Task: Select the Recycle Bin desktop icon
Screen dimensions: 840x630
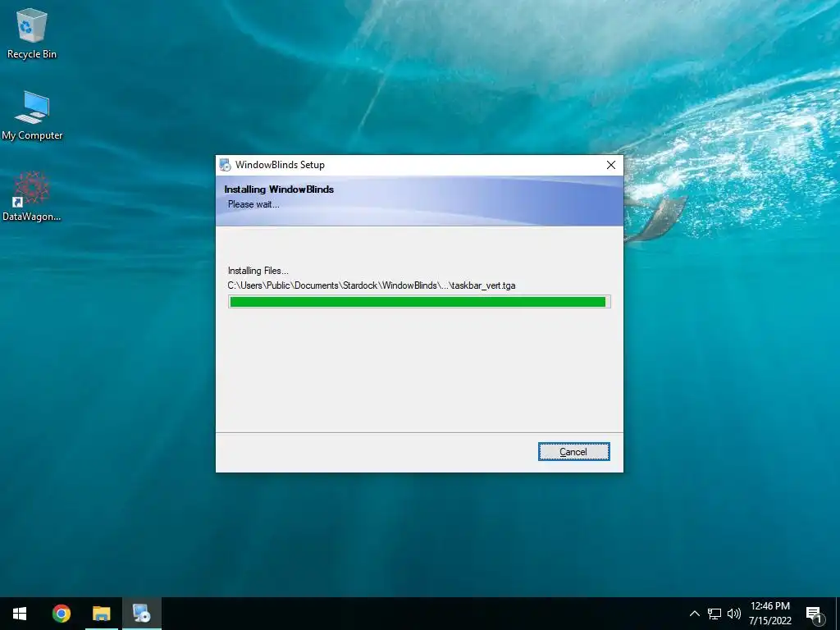Action: click(32, 34)
